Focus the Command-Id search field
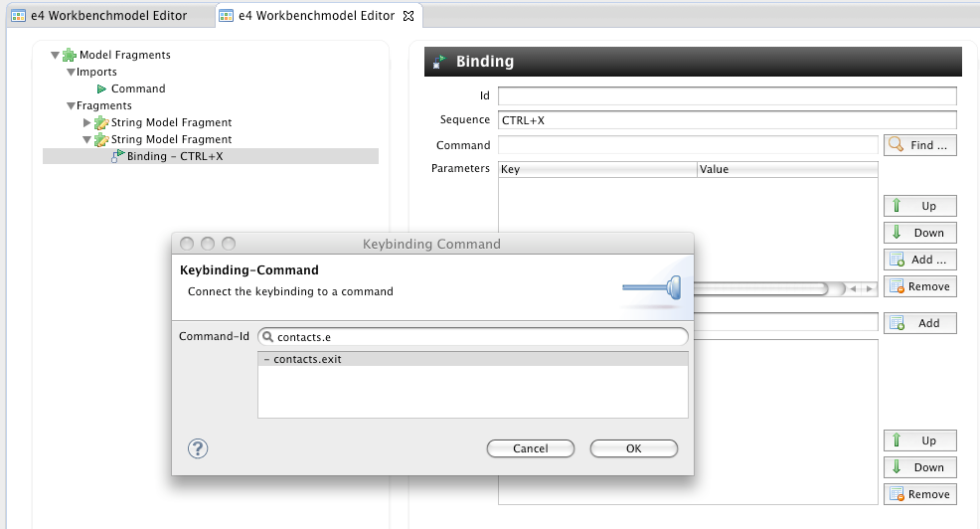 coord(473,337)
